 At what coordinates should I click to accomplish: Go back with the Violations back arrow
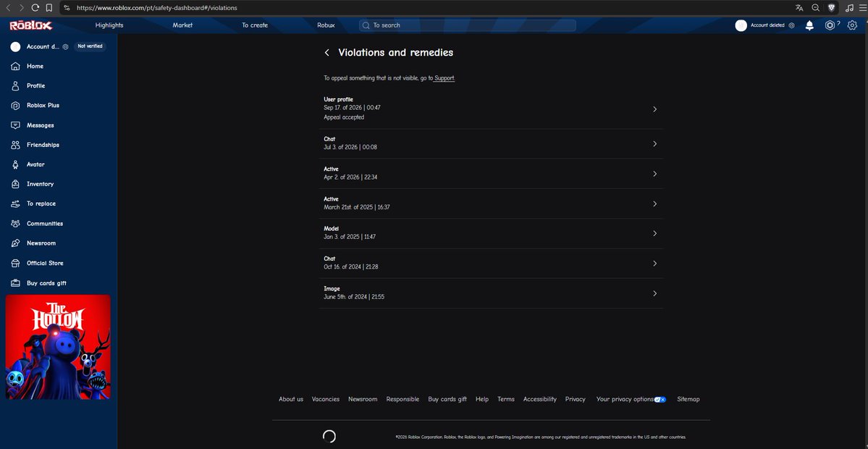pyautogui.click(x=326, y=53)
